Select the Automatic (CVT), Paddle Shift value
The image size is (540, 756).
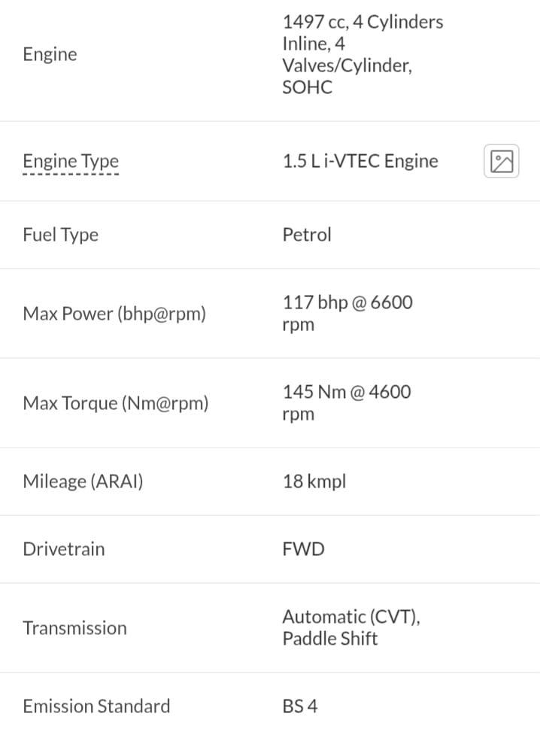point(351,628)
